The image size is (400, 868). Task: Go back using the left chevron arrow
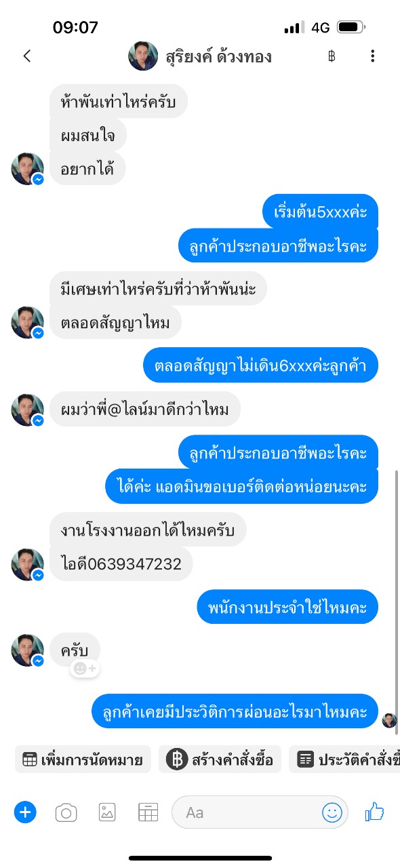27,56
